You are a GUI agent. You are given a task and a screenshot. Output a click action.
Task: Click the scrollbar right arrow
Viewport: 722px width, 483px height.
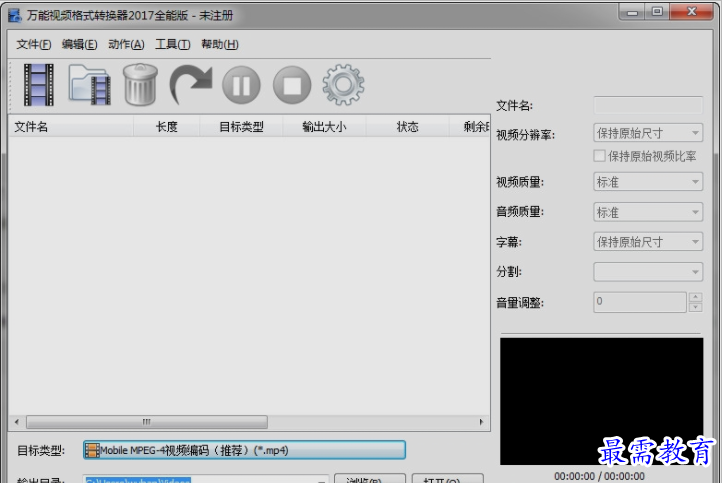(481, 422)
